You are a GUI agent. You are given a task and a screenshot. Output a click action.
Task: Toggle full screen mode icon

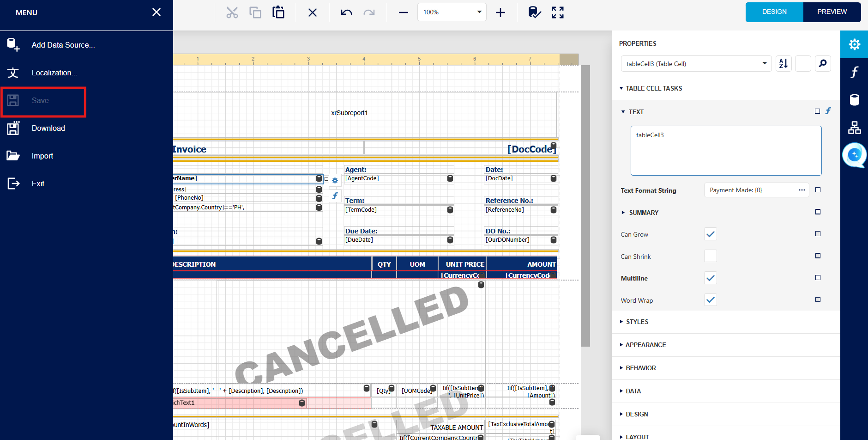(558, 12)
